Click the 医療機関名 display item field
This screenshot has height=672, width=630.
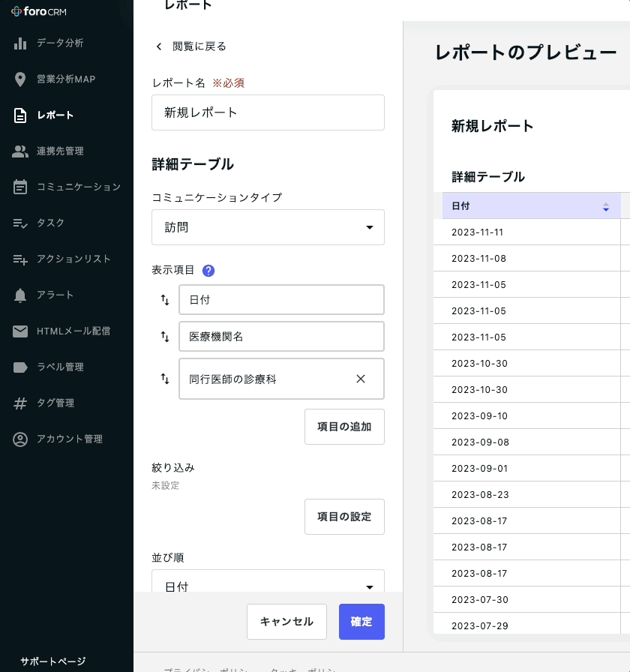pyautogui.click(x=281, y=337)
